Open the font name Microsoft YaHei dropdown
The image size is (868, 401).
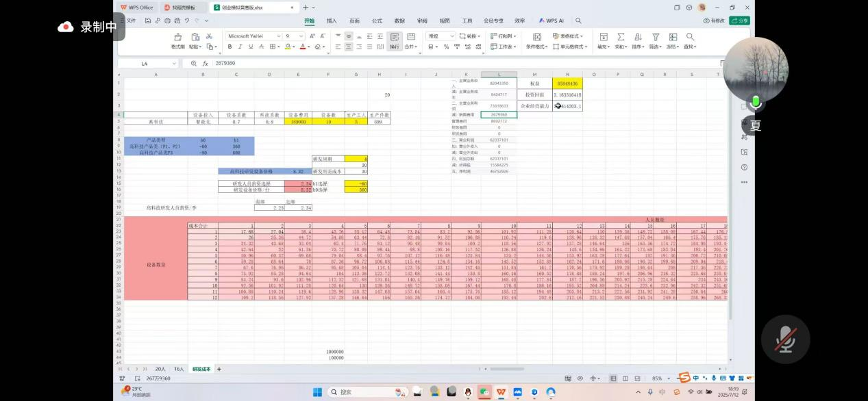[253, 36]
